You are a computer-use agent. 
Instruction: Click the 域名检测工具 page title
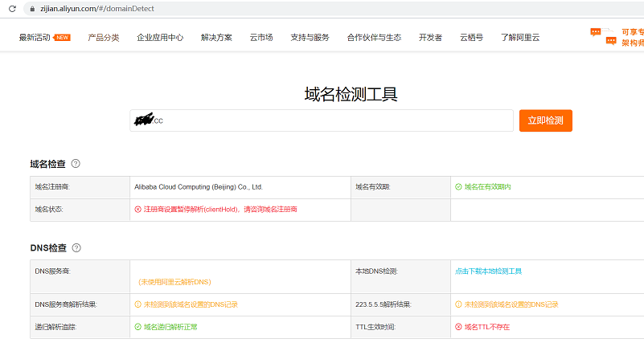click(x=351, y=94)
